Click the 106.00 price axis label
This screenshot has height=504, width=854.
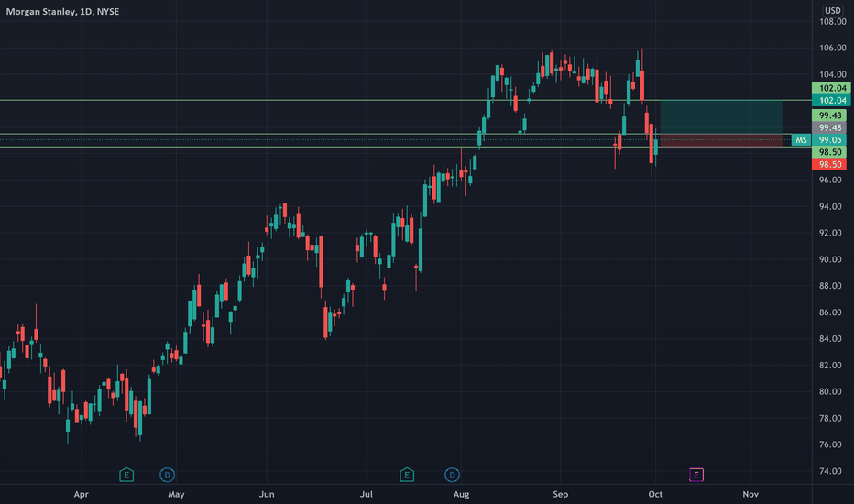833,48
